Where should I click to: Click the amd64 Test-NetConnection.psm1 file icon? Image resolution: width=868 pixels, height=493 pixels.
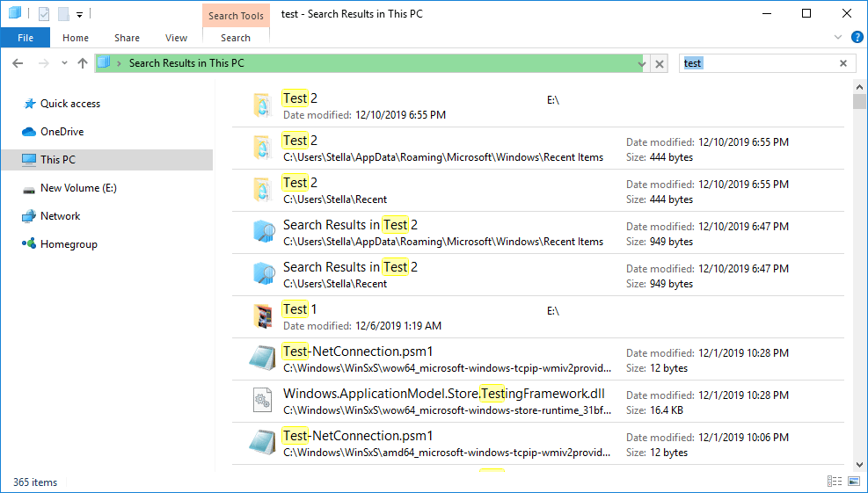coord(262,442)
